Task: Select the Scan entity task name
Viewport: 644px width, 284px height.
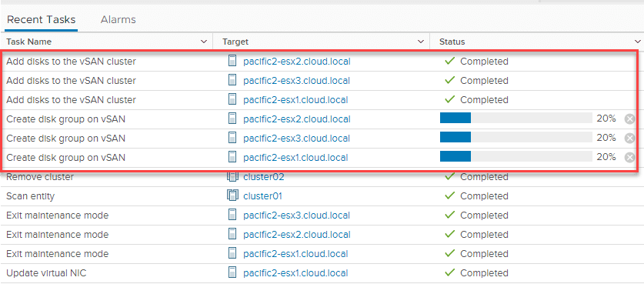Action: click(31, 196)
